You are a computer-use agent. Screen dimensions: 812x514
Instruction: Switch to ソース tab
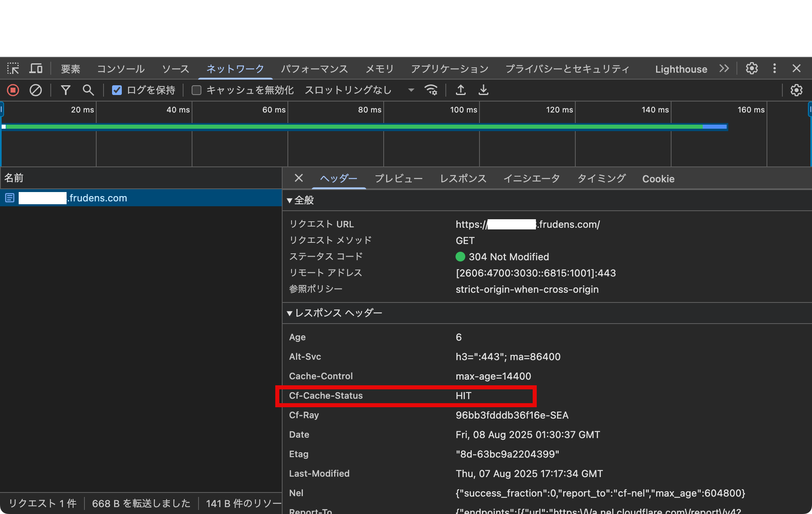coord(176,69)
